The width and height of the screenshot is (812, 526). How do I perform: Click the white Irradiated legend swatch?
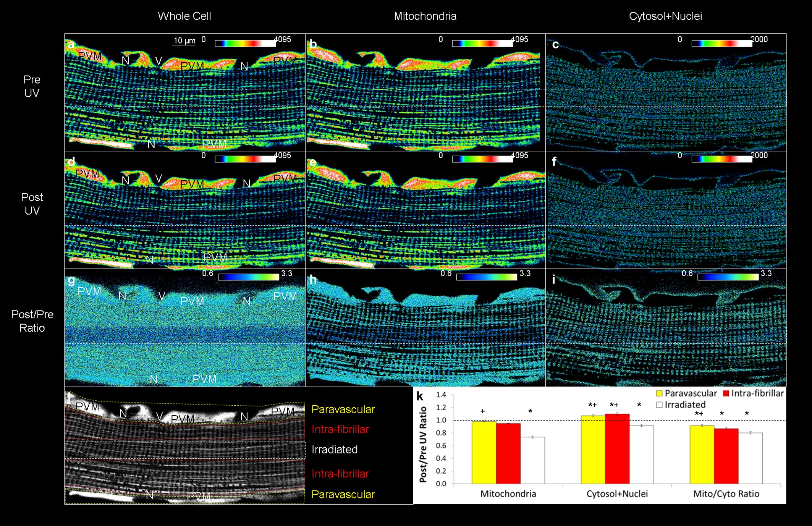(659, 405)
